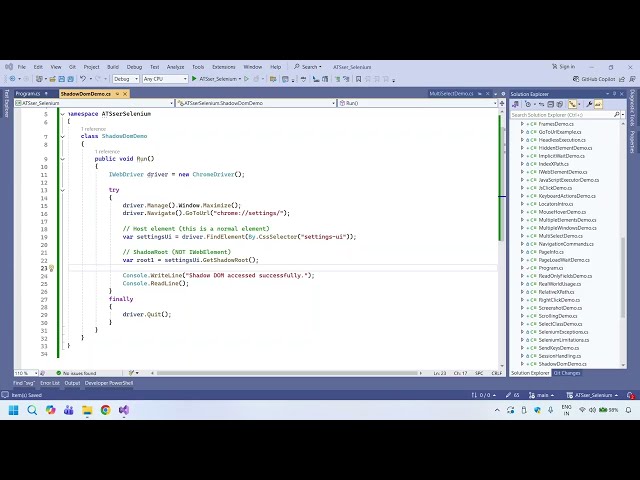Click the Open File folder icon
Image resolution: width=640 pixels, height=480 pixels.
[53, 79]
